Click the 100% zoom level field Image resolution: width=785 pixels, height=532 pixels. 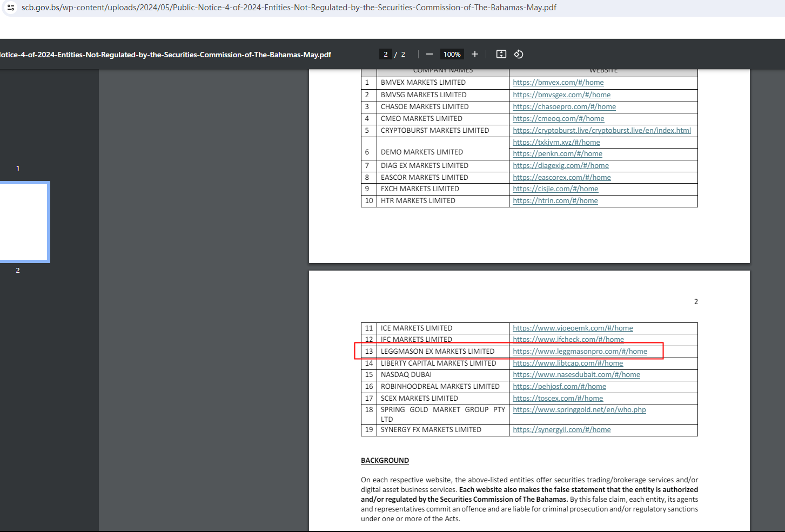[452, 54]
